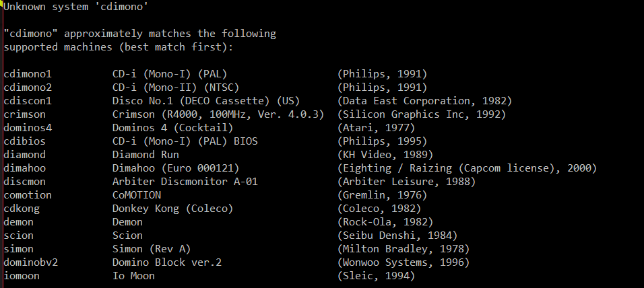644x288 pixels.
Task: Click 'Domino Block ver.2' description
Action: [166, 262]
